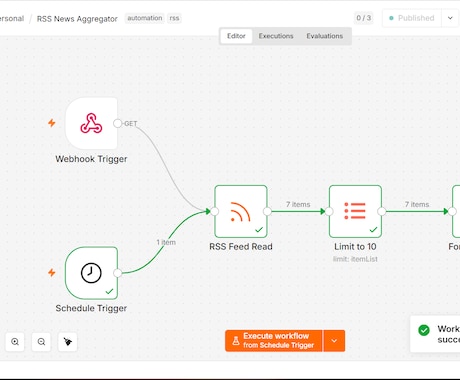Open the Schedule Trigger clock node
The width and height of the screenshot is (460, 380).
pyautogui.click(x=91, y=273)
